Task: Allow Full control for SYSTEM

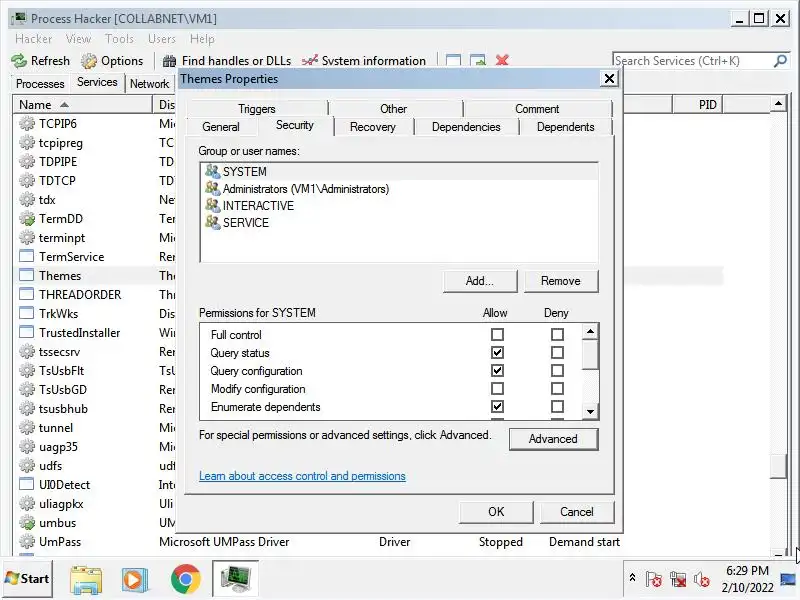Action: point(497,335)
